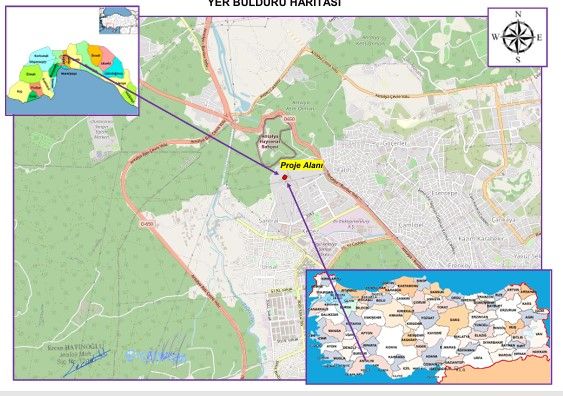This screenshot has width=563, height=396.
Task: Click the yellow "Proje Alanı" label
Action: tap(302, 166)
